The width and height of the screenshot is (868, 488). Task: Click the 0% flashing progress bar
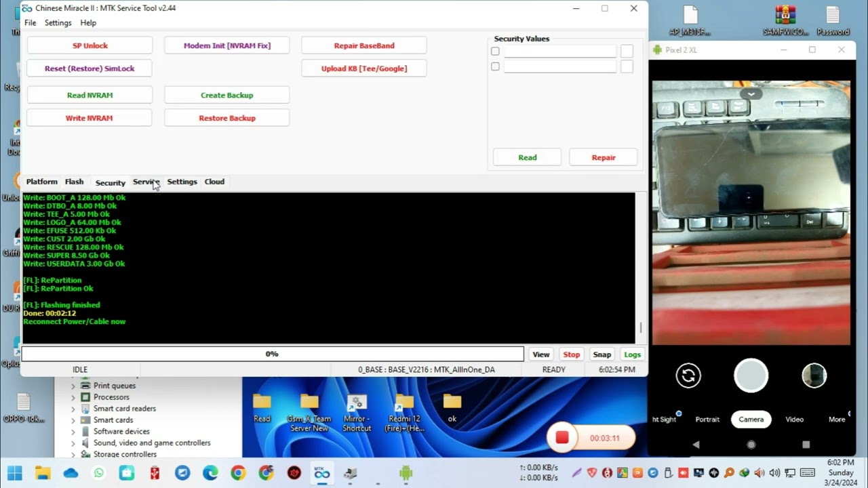pyautogui.click(x=271, y=353)
